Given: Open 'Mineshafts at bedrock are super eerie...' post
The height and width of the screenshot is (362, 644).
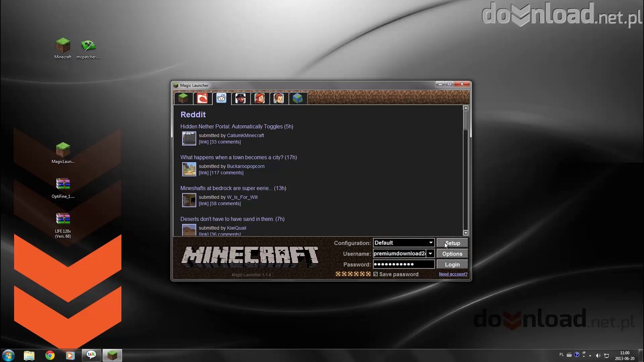Looking at the screenshot, I should [233, 188].
